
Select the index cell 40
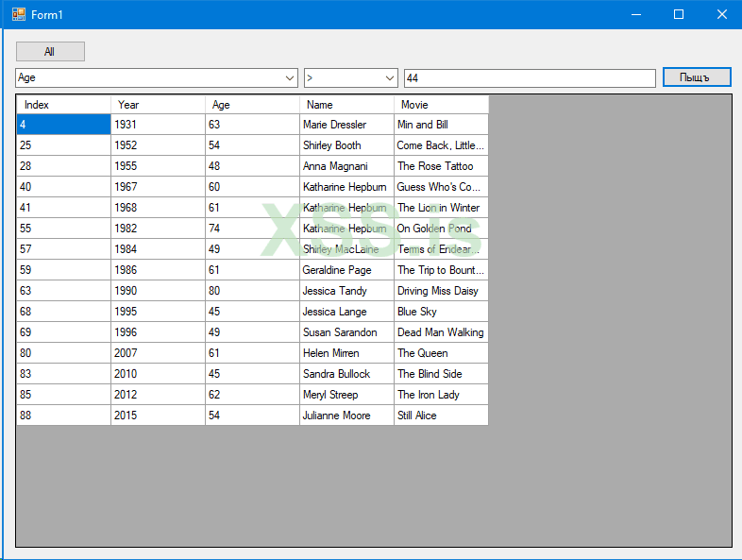64,187
